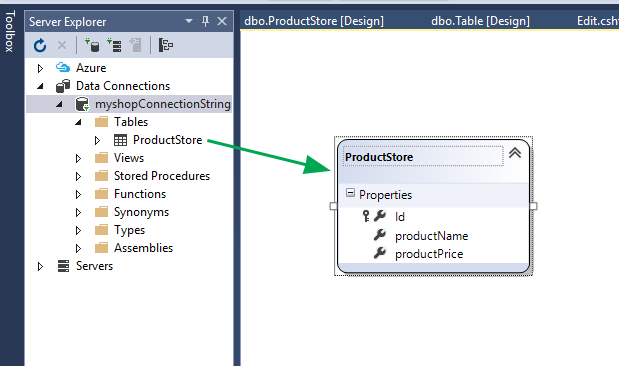Select the Stored Procedures label
This screenshot has height=366, width=619.
162,176
